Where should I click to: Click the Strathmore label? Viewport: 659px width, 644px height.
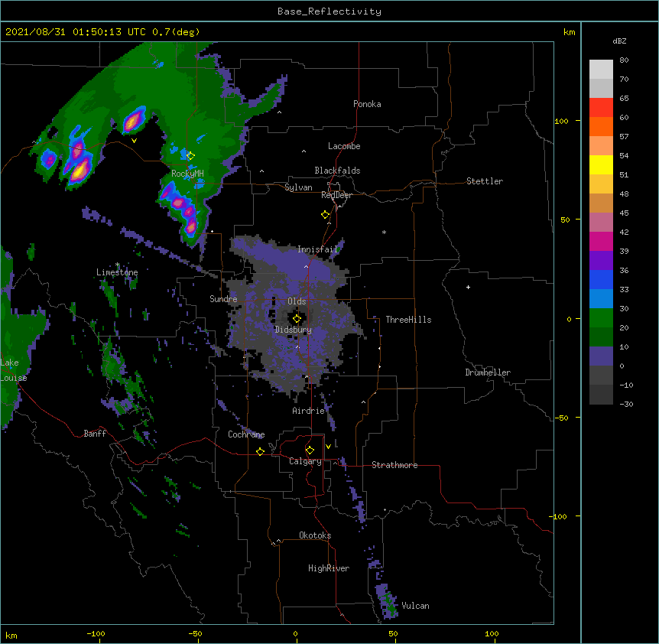click(394, 465)
